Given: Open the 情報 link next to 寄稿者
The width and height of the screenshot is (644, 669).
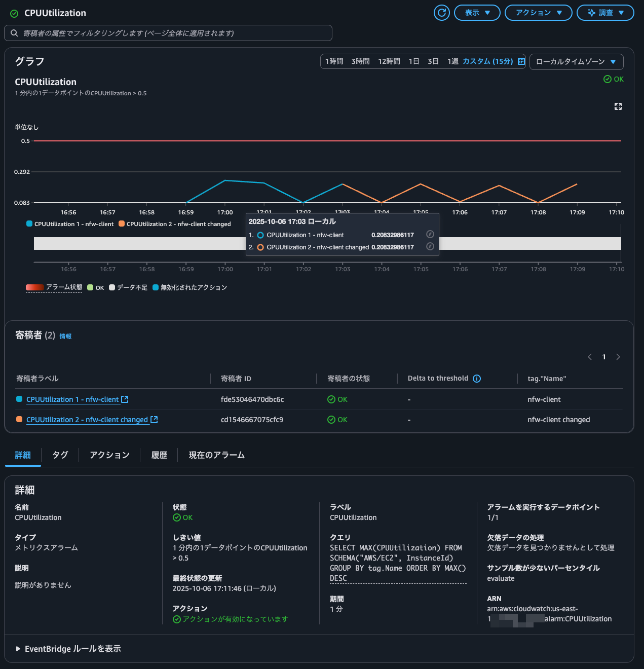Looking at the screenshot, I should [65, 337].
